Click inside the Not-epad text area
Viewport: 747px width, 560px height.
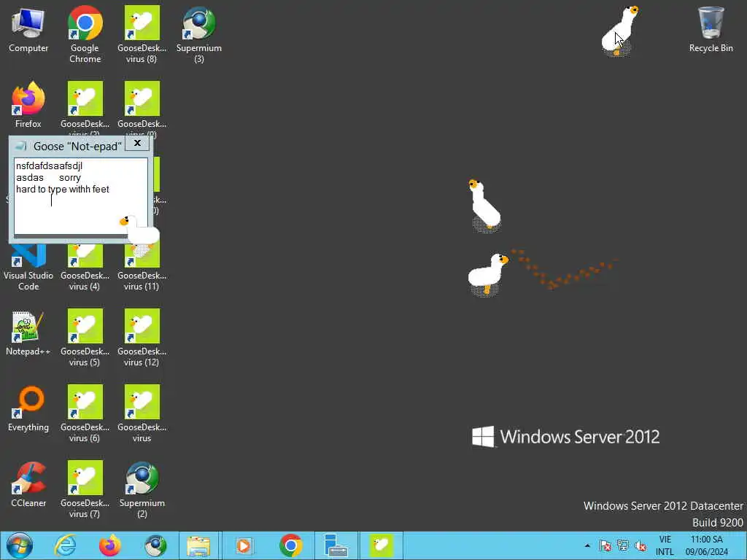(x=80, y=196)
